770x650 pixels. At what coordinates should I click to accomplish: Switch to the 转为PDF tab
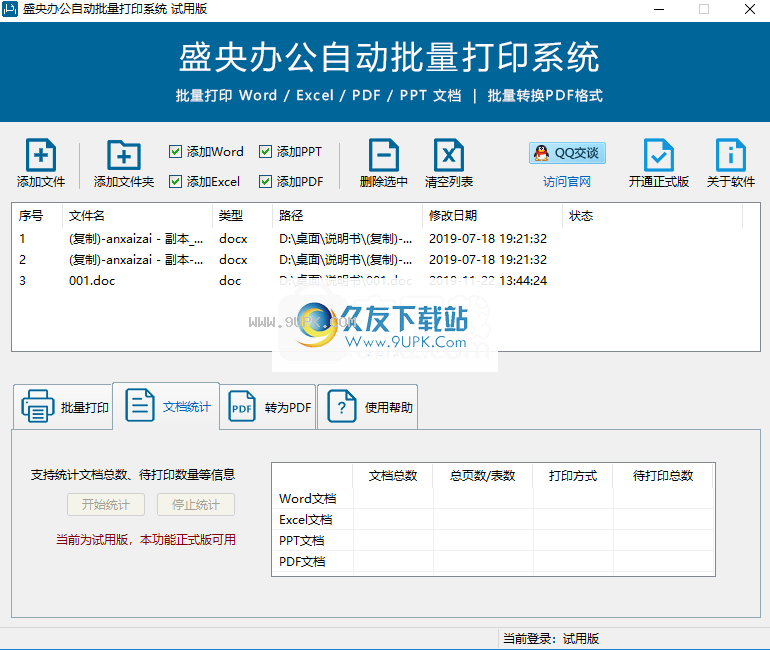tap(268, 407)
